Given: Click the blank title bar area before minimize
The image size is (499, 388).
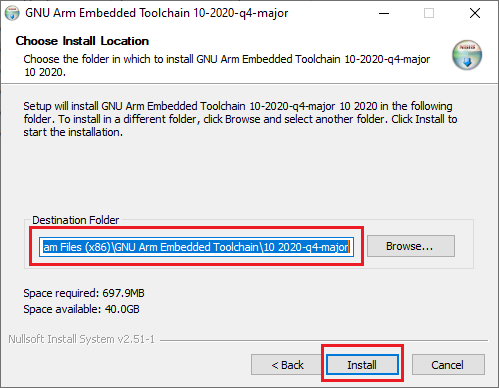Looking at the screenshot, I should 328,13.
